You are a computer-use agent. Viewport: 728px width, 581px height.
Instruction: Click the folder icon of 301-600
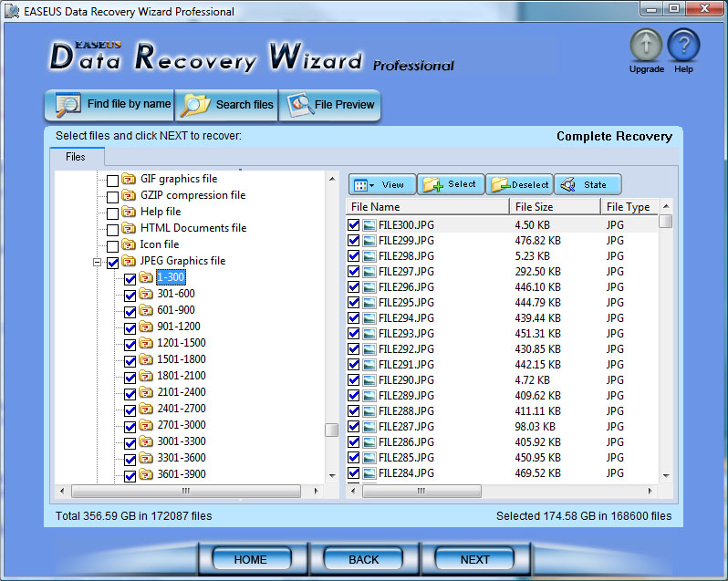146,294
